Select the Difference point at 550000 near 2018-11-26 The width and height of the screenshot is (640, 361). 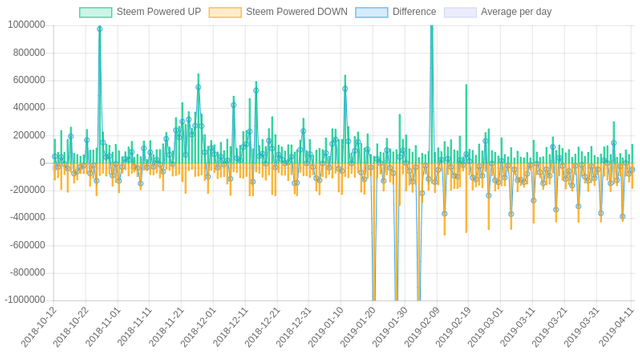[x=198, y=87]
